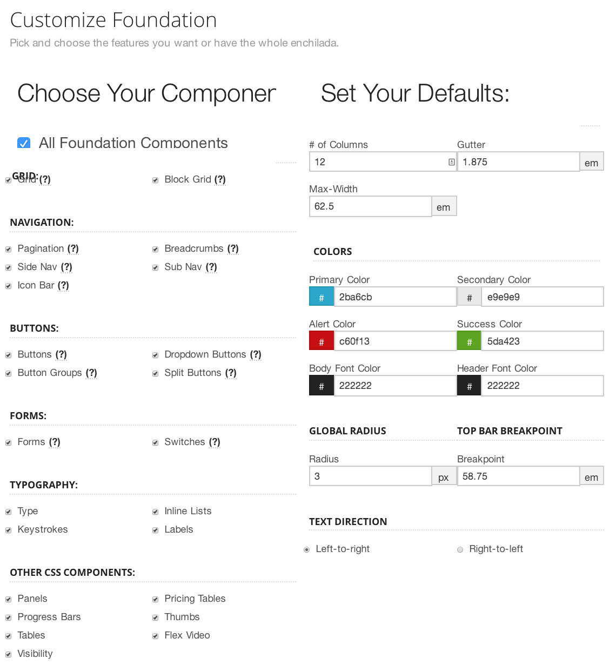This screenshot has width=616, height=672.
Task: Toggle the Pricing Tables checkbox
Action: pyautogui.click(x=155, y=599)
